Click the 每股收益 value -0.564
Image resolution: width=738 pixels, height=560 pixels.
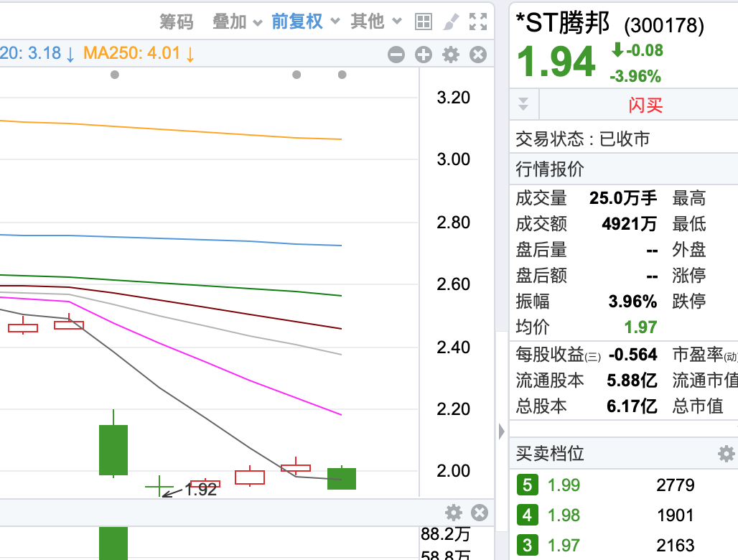(632, 355)
